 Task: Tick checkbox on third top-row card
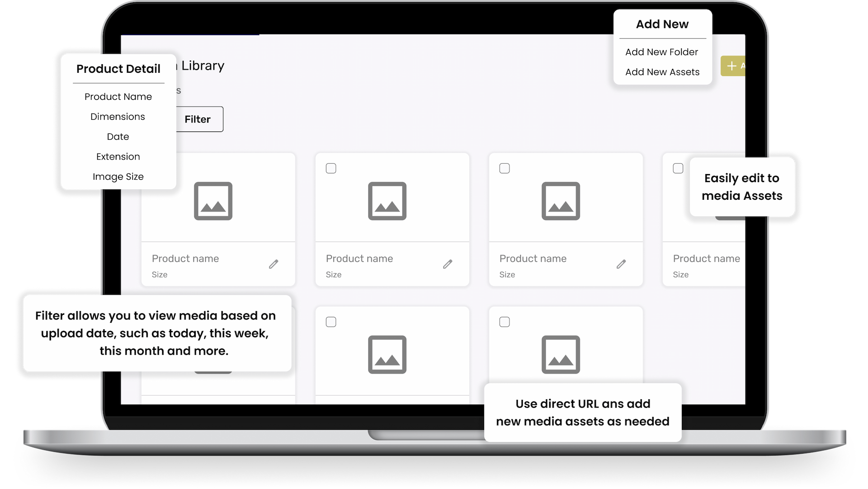coord(505,169)
